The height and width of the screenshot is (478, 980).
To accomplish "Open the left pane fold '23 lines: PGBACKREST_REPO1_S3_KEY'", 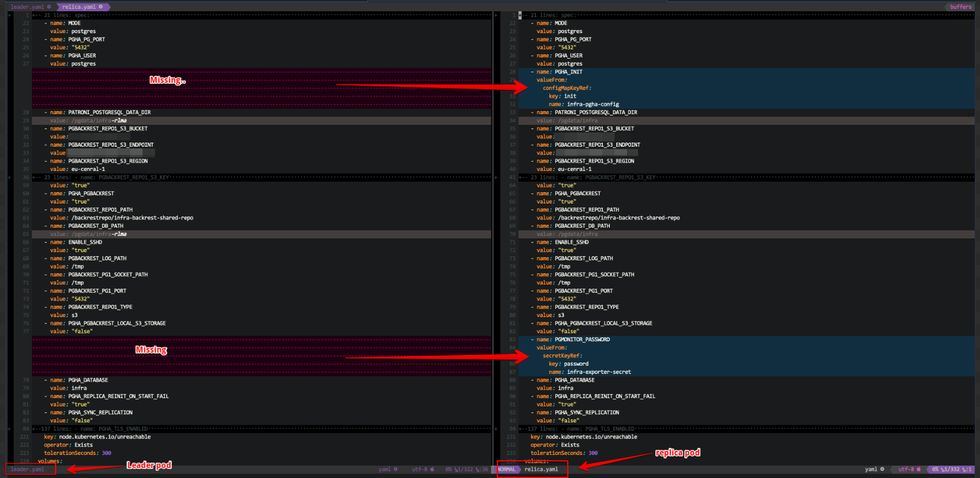I will click(x=261, y=177).
